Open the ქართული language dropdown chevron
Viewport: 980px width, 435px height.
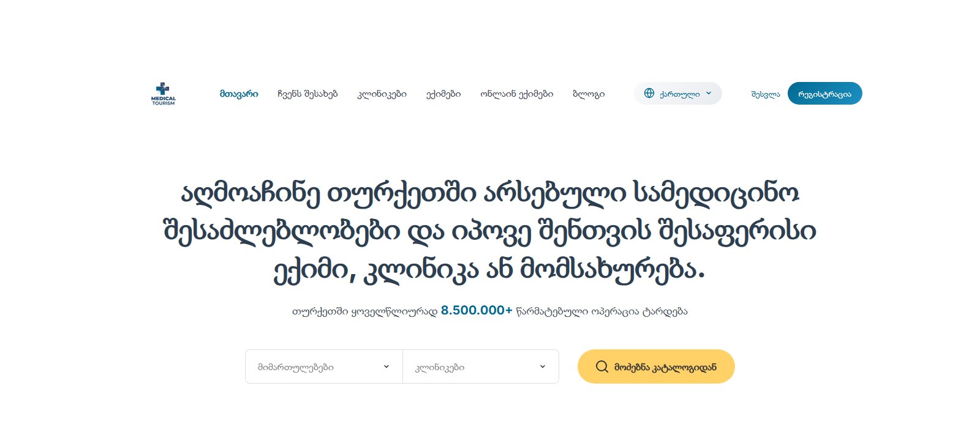pos(709,93)
